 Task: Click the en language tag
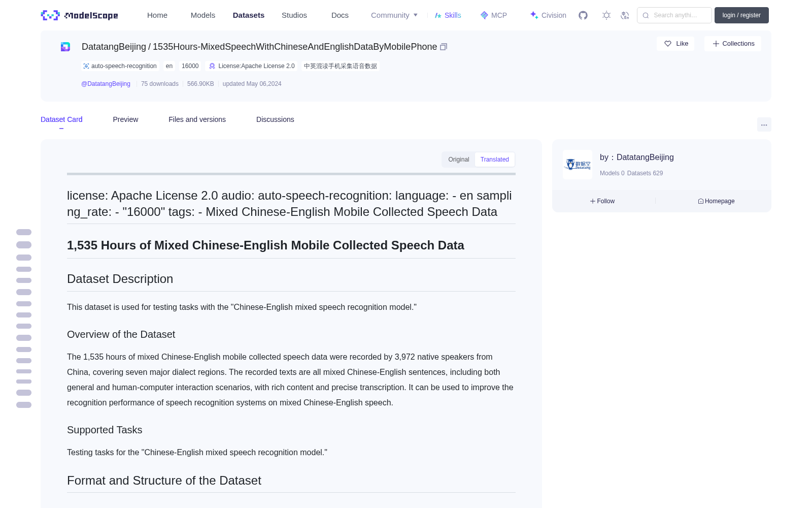coord(169,66)
